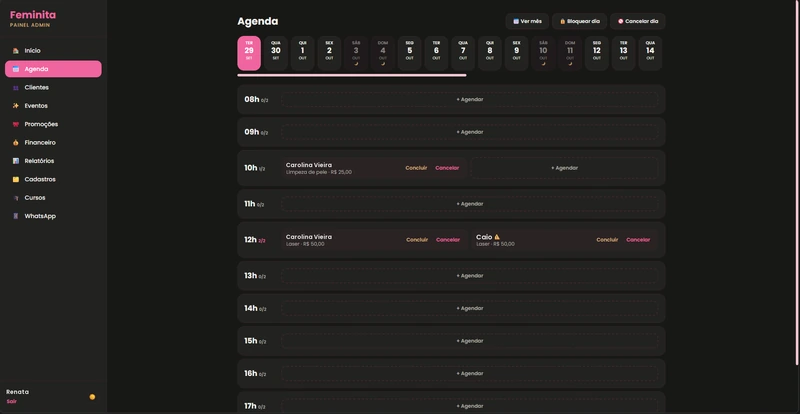800x414 pixels.
Task: Conclude Carolina Vieira's 12h Laser appointment
Action: pyautogui.click(x=417, y=240)
